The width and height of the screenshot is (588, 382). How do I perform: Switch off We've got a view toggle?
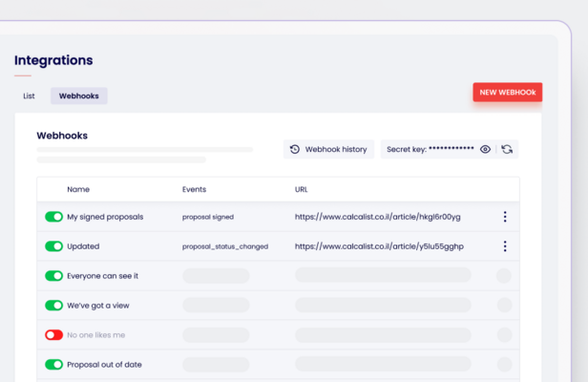[53, 306]
